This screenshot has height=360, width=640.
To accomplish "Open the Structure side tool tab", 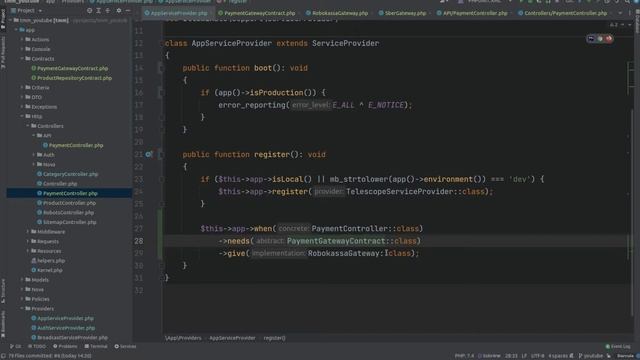I will click(3, 291).
